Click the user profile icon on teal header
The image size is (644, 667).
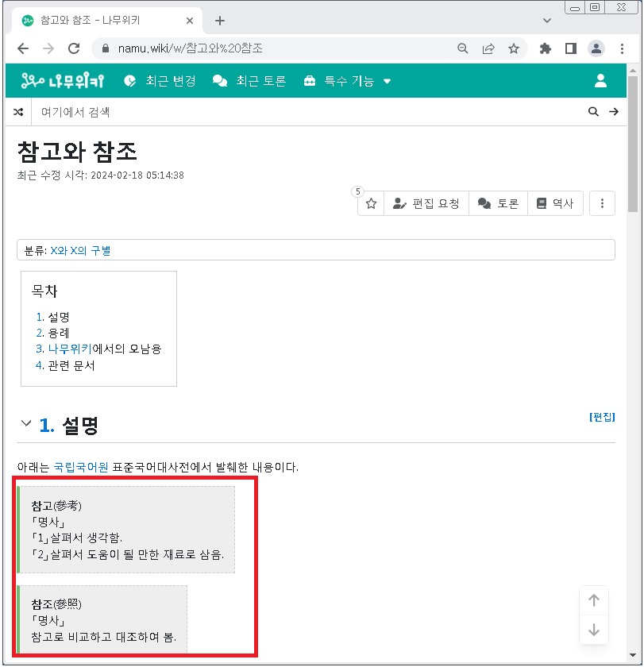[600, 80]
